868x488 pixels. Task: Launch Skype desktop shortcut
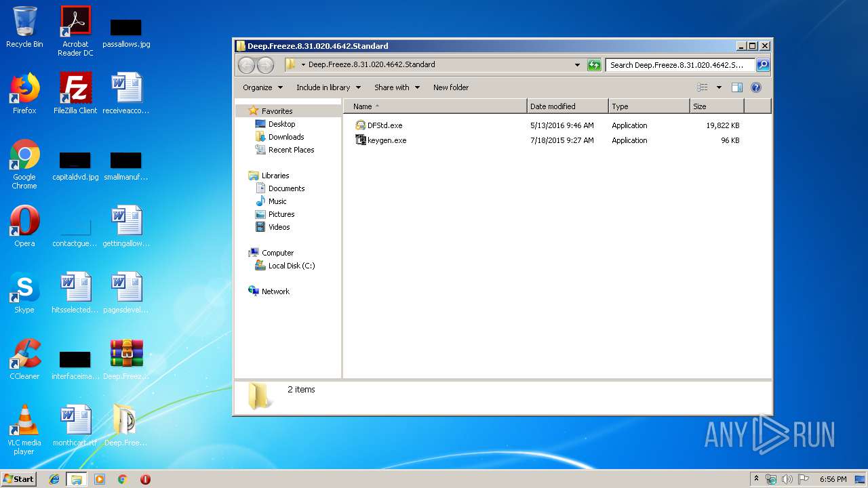point(24,293)
